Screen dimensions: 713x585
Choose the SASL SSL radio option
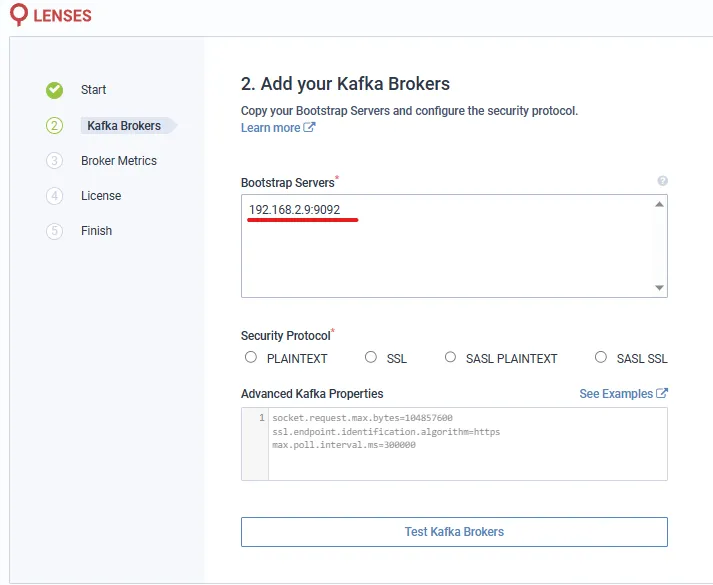click(x=601, y=357)
